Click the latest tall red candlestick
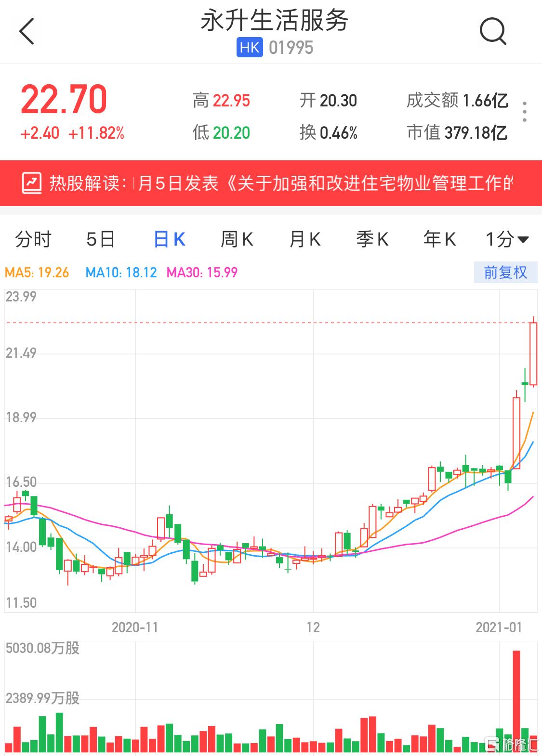The image size is (542, 756). point(533,354)
